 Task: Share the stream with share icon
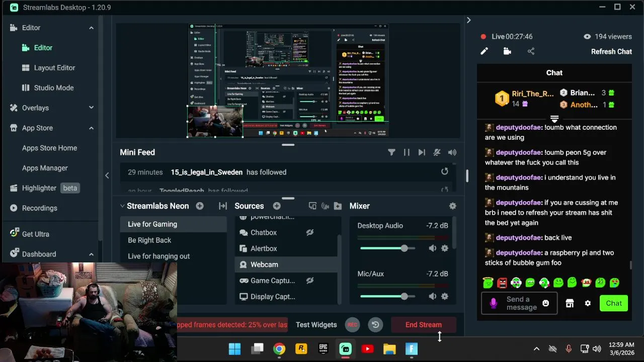tap(531, 51)
